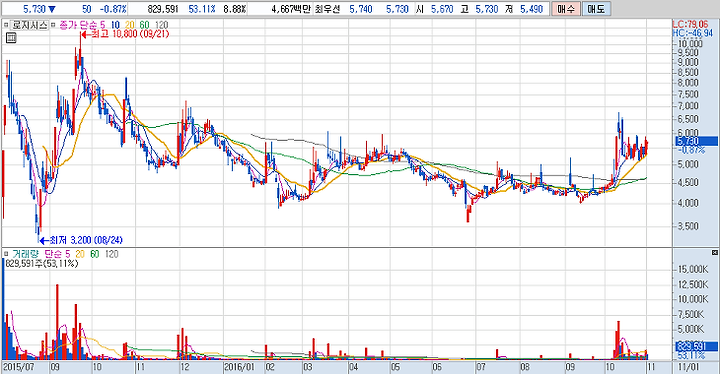The width and height of the screenshot is (720, 374).
Task: Select price chart's gray 120-day MA legend
Action: click(161, 25)
